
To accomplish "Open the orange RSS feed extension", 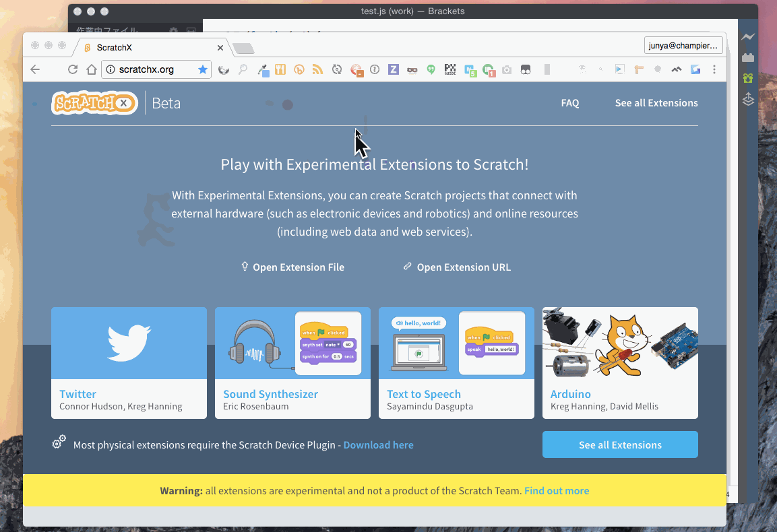I will coord(317,69).
